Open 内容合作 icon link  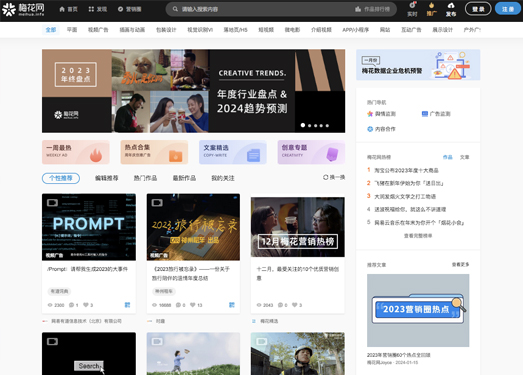pos(381,129)
